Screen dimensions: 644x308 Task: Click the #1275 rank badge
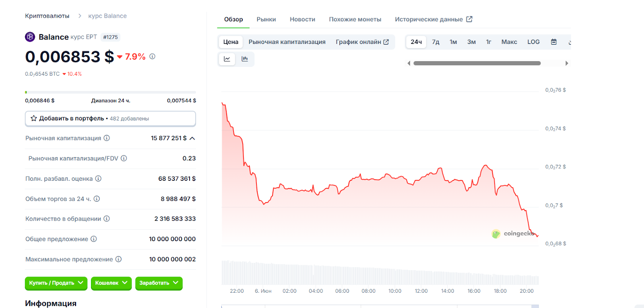(x=110, y=37)
